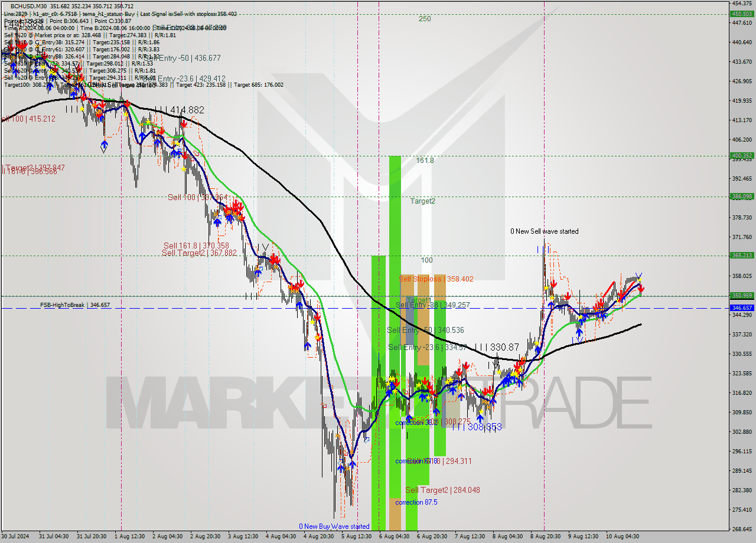Click the green 386.098 price tag
The height and width of the screenshot is (543, 756).
coord(742,197)
